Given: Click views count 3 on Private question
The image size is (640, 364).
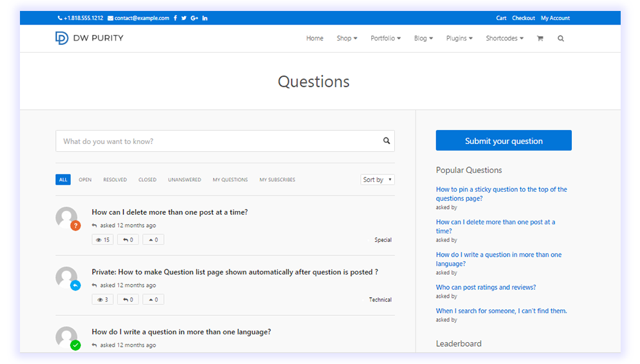Looking at the screenshot, I should (102, 300).
